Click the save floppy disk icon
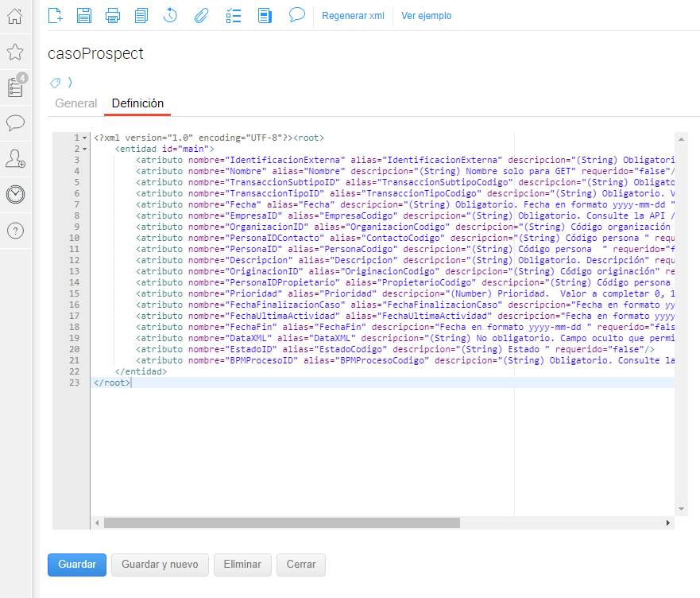The width and height of the screenshot is (700, 598). 84,15
